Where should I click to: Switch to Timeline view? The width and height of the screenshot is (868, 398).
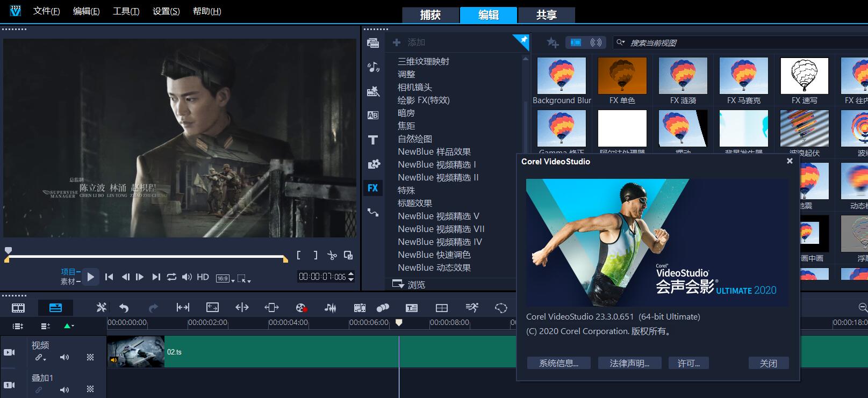[55, 308]
